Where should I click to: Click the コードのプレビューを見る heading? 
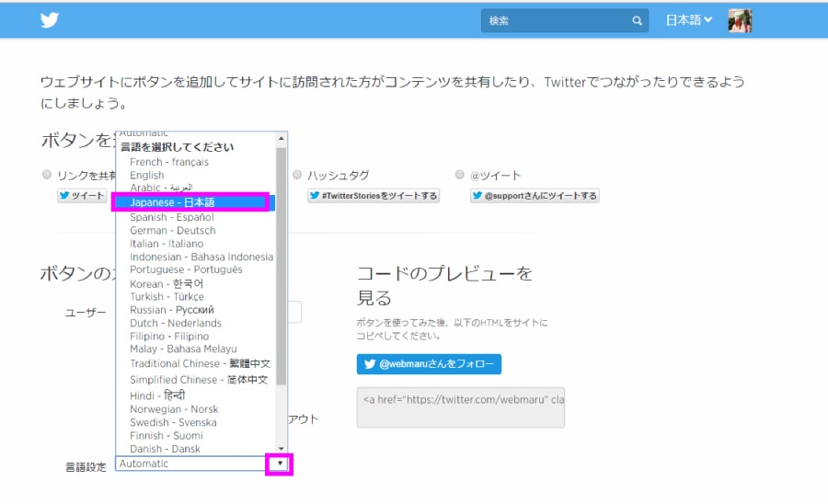[444, 285]
